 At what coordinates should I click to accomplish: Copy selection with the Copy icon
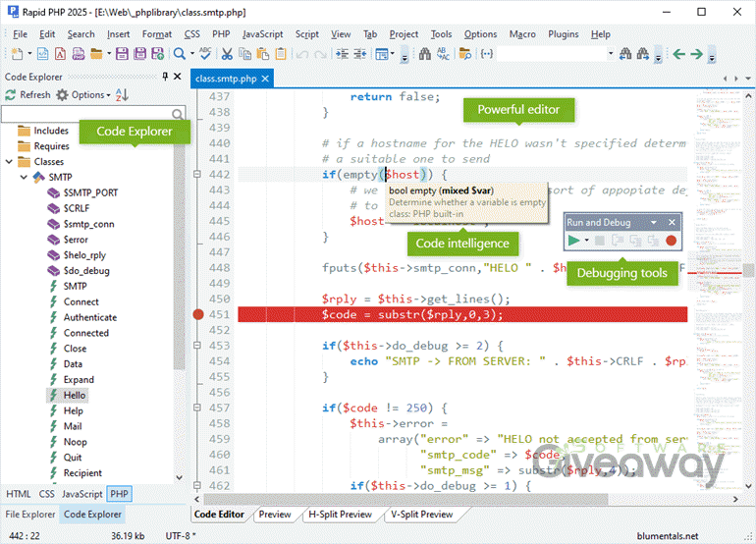[244, 54]
